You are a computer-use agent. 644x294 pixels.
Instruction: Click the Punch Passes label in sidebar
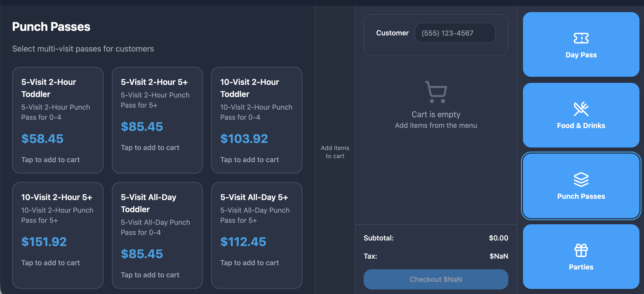581,196
